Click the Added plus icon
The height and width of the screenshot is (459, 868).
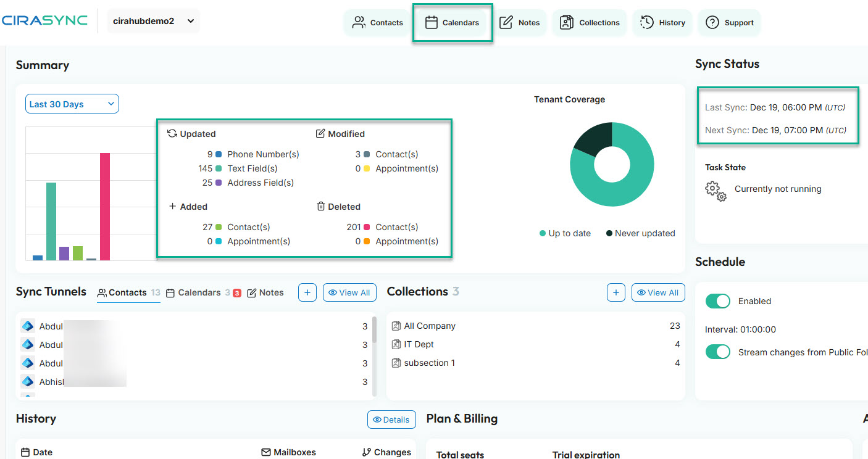(x=173, y=207)
